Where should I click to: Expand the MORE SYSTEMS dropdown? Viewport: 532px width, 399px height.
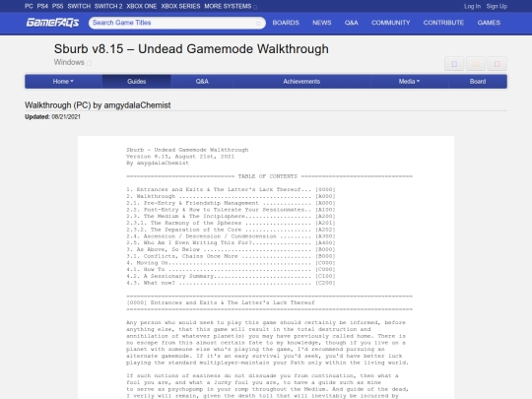[x=231, y=6]
